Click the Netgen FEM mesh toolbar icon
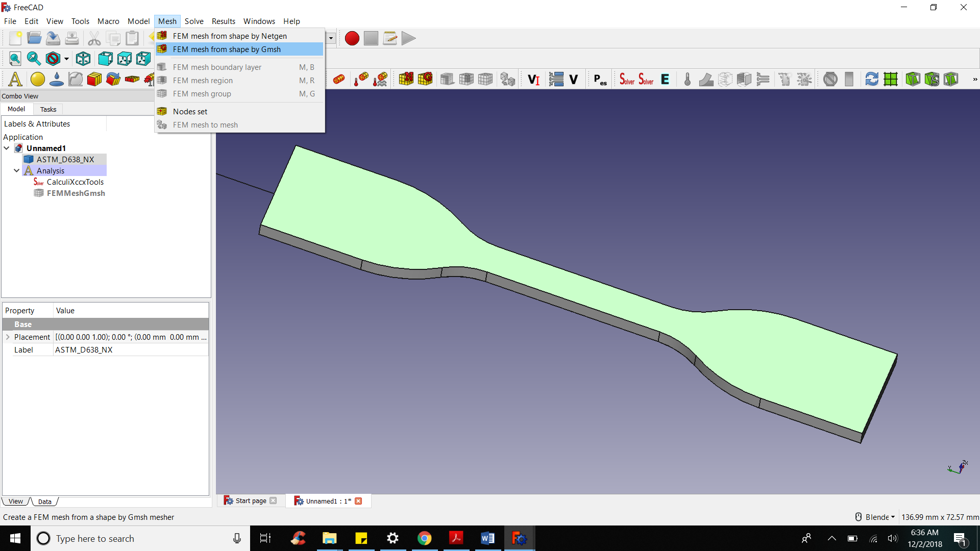Image resolution: width=980 pixels, height=551 pixels. tap(406, 79)
